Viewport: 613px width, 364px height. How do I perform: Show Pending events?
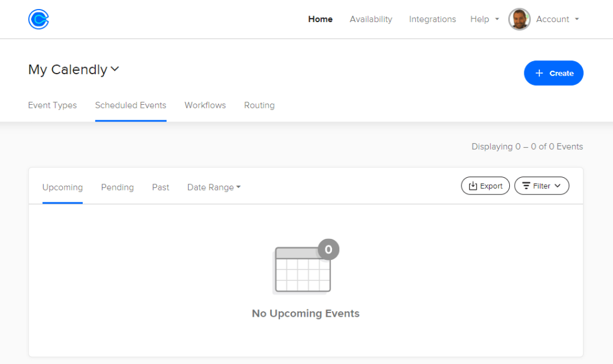coord(117,187)
